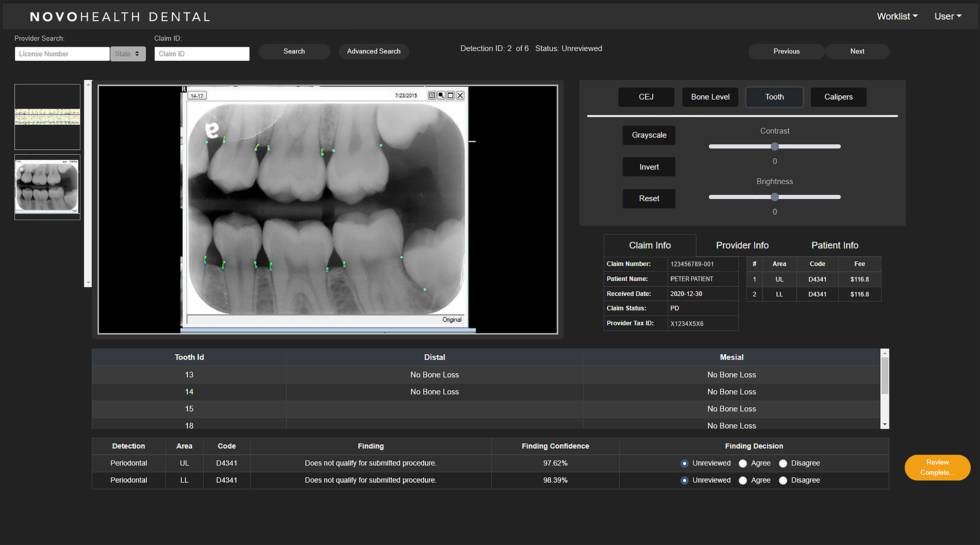
Task: Focus the Claim ID input field
Action: pos(202,54)
